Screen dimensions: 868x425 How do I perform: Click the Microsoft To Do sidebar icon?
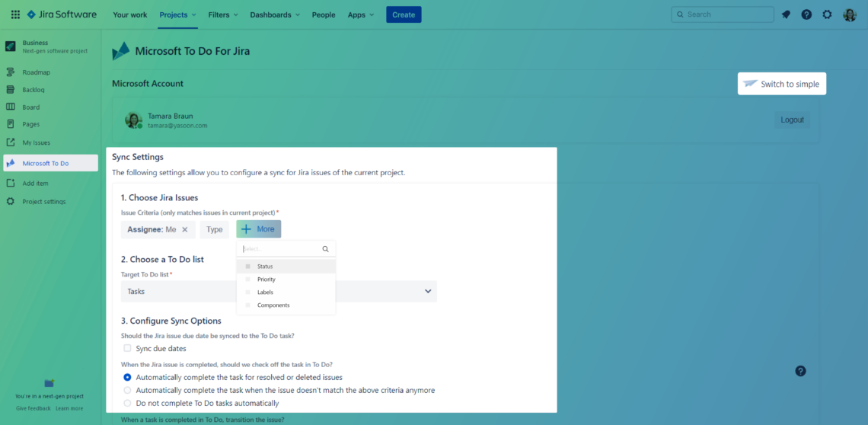coord(11,164)
